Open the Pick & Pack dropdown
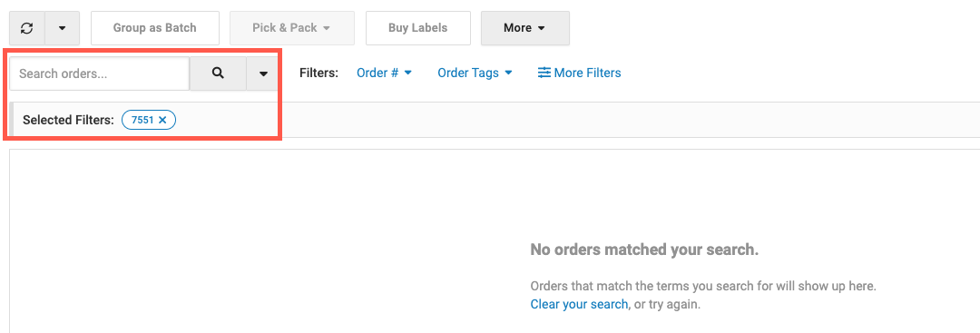The width and height of the screenshot is (980, 333). [292, 28]
